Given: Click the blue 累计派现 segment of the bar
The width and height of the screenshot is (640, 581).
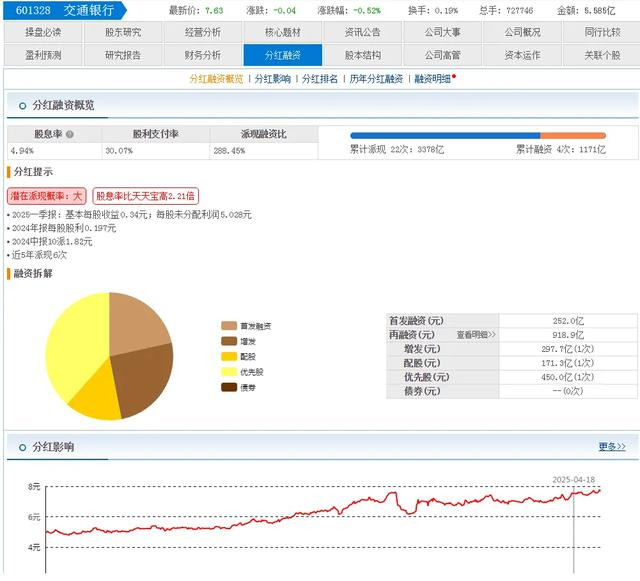Looking at the screenshot, I should coord(445,135).
